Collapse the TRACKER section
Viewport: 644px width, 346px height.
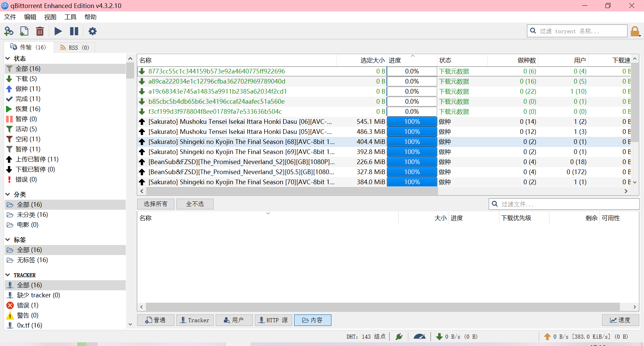(x=8, y=275)
